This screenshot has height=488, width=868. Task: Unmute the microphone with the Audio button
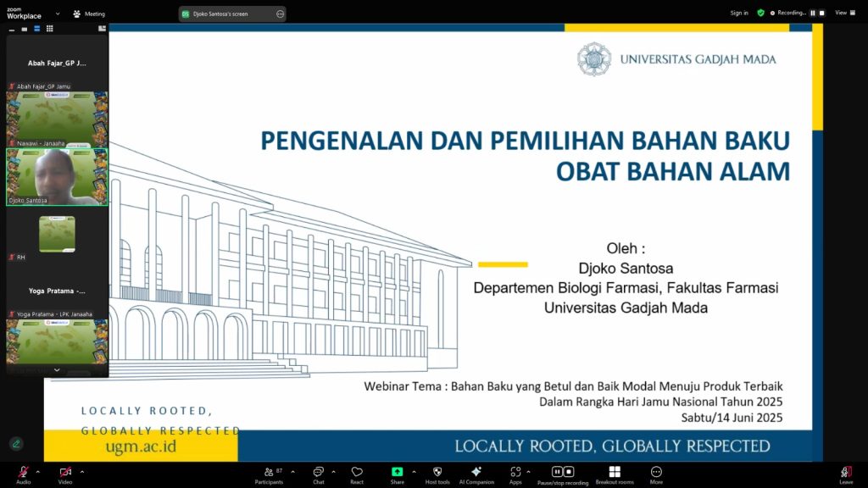point(23,473)
